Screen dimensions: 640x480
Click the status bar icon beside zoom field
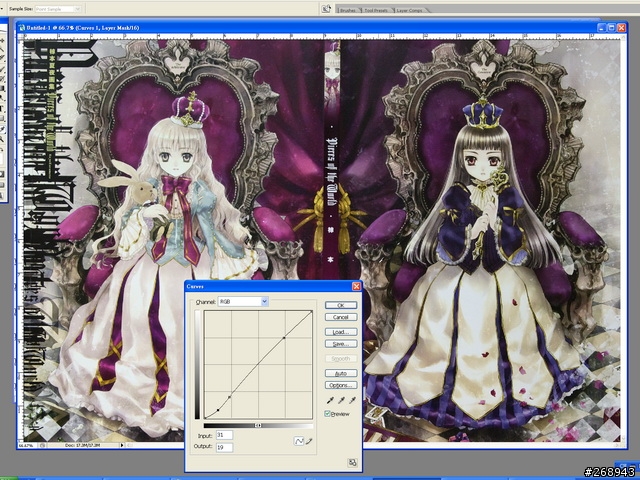point(42,445)
